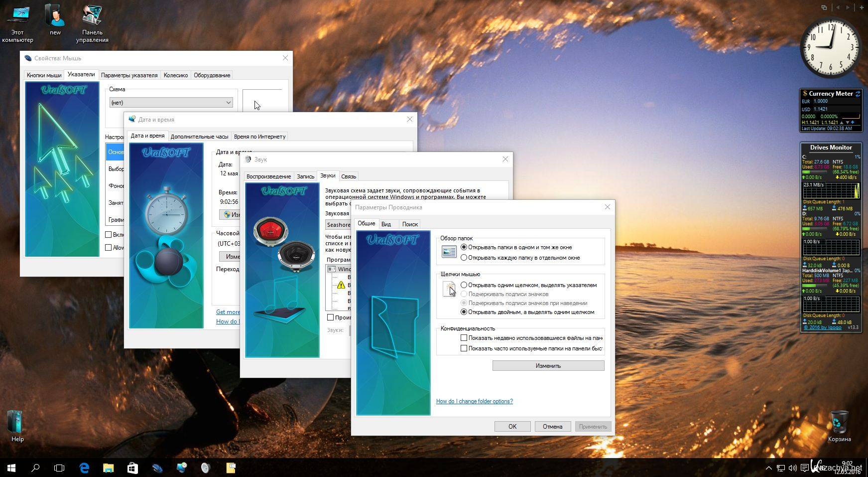868x477 pixels.
Task: Click OK in Explorer Options
Action: coord(512,427)
